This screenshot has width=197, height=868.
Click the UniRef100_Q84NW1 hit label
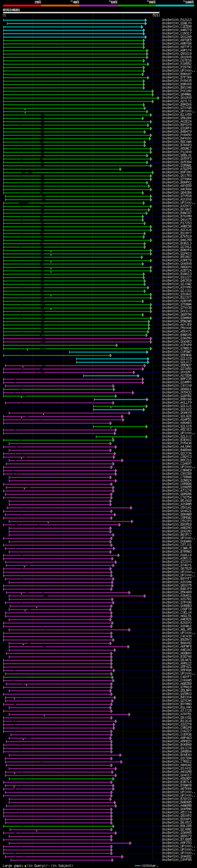[x=177, y=94]
